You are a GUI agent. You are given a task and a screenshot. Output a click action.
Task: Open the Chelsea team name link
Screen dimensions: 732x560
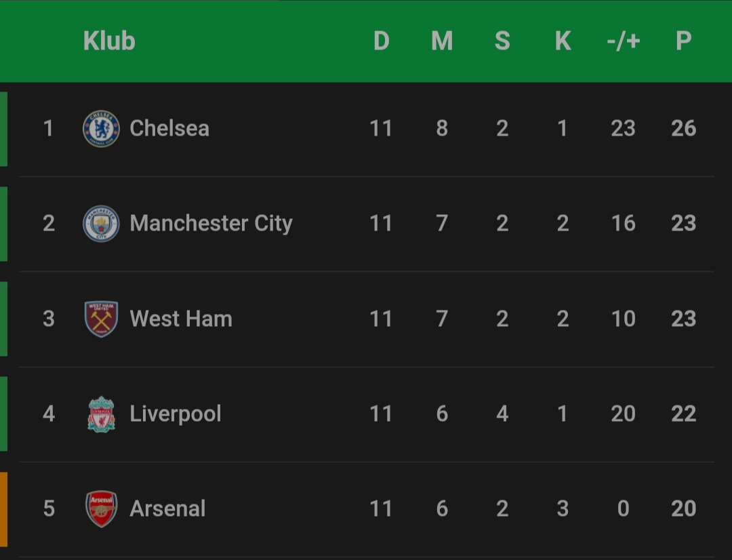169,128
